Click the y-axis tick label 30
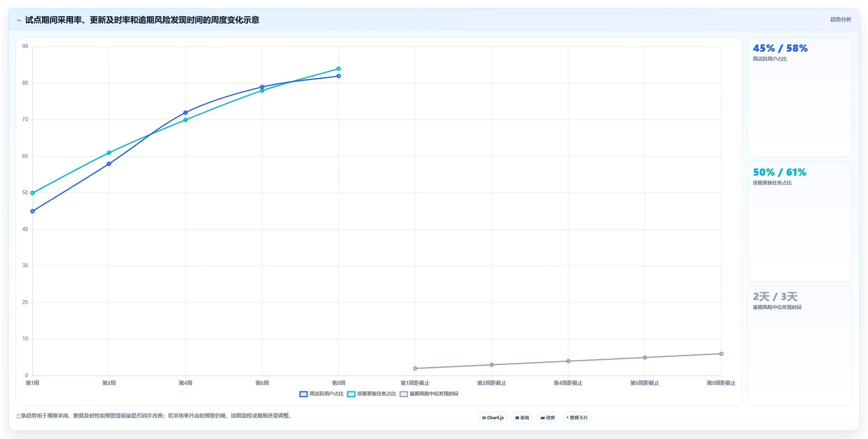 25,266
